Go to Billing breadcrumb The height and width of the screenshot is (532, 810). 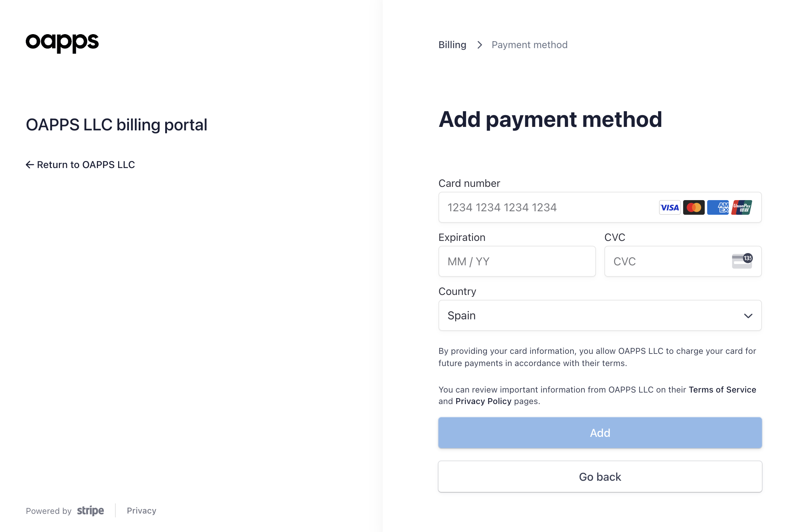click(452, 45)
